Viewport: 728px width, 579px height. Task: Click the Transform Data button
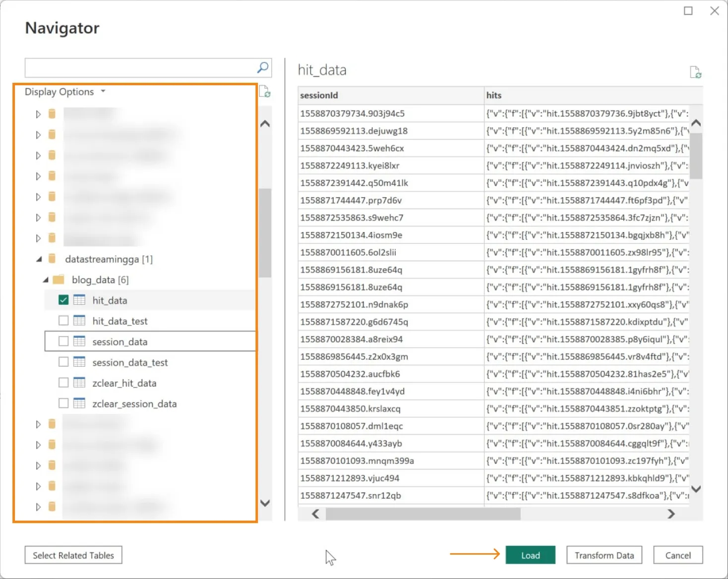(x=604, y=555)
